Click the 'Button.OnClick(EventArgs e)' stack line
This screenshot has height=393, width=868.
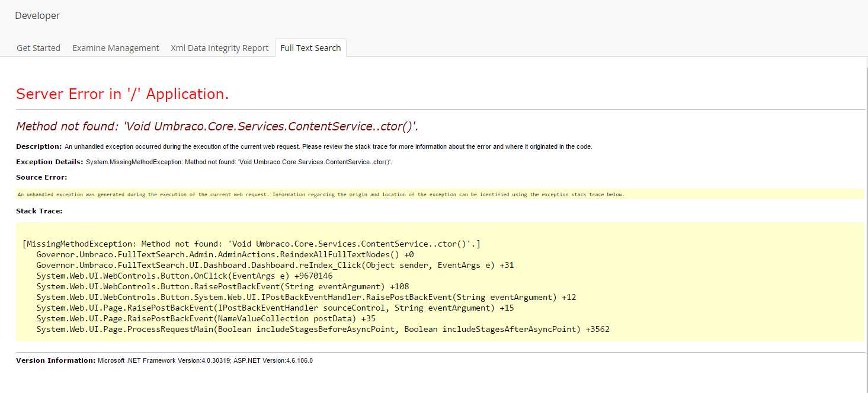(x=184, y=276)
